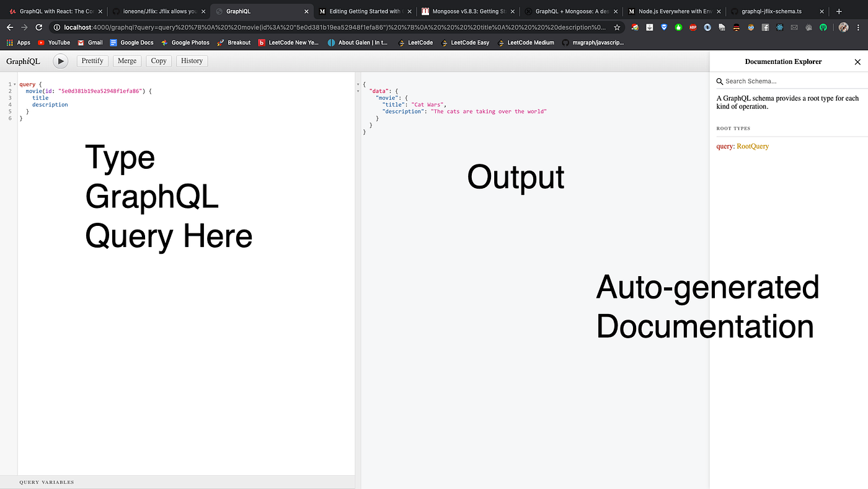Open the History panel button
The height and width of the screenshot is (489, 868).
[192, 61]
